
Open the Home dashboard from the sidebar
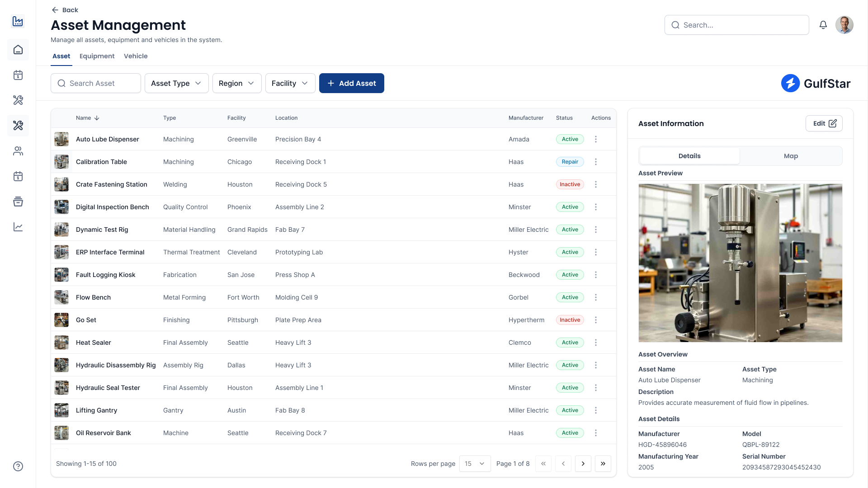point(18,50)
